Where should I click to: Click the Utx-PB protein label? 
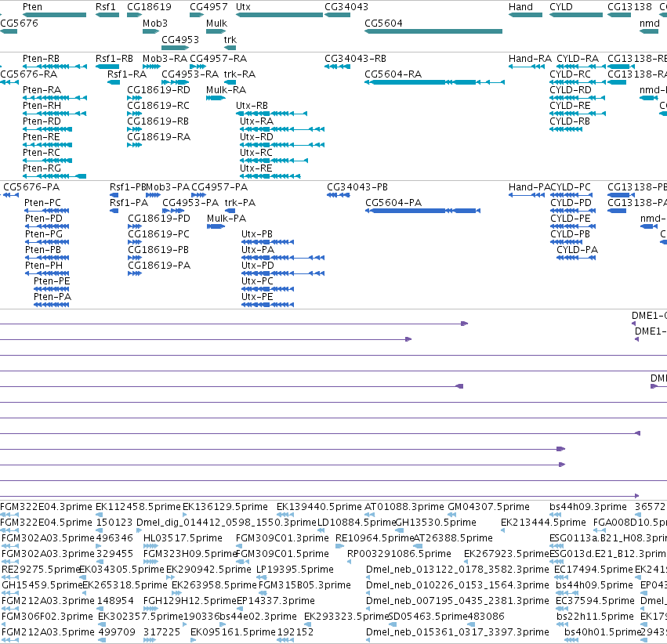coord(257,234)
